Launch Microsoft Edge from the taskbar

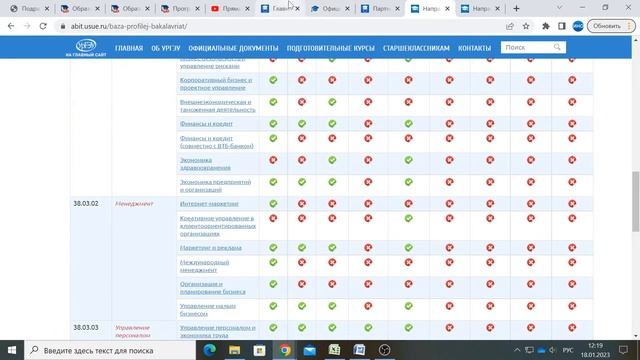[209, 350]
